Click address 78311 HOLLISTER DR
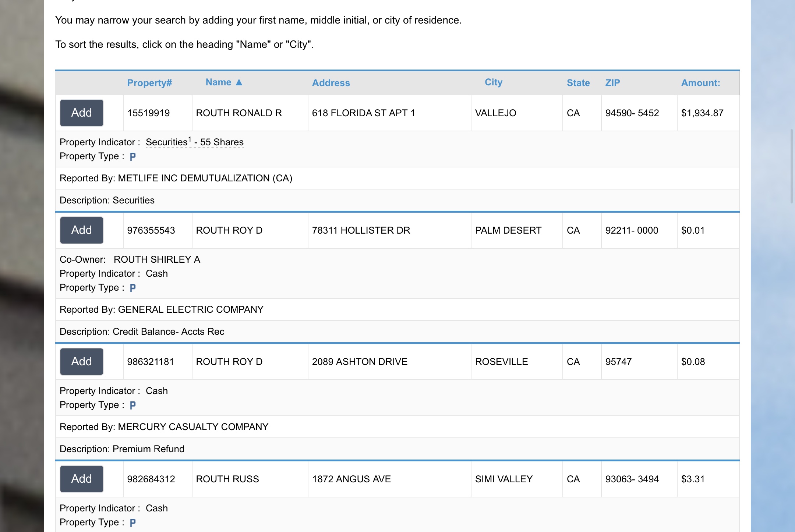The width and height of the screenshot is (795, 532). 361,230
